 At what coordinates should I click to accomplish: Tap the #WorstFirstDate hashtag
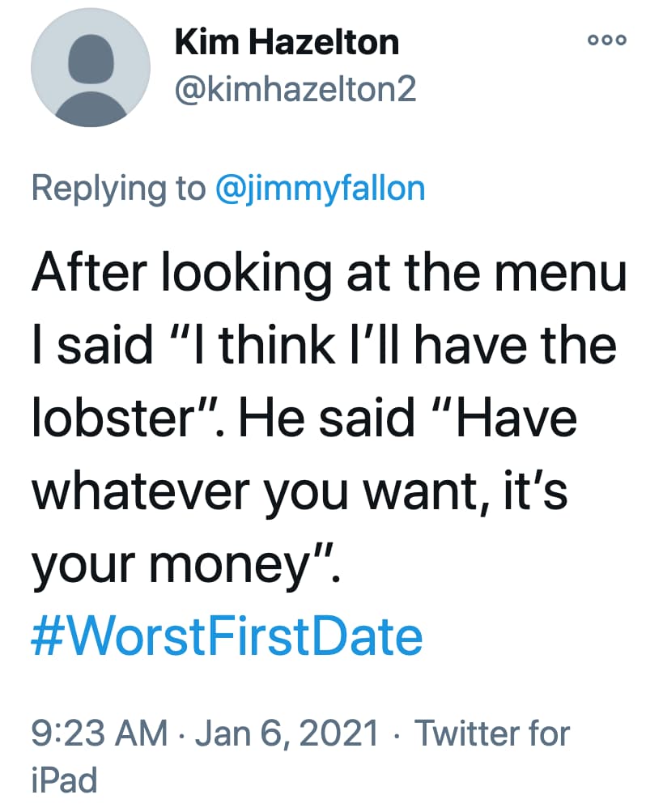(x=227, y=636)
